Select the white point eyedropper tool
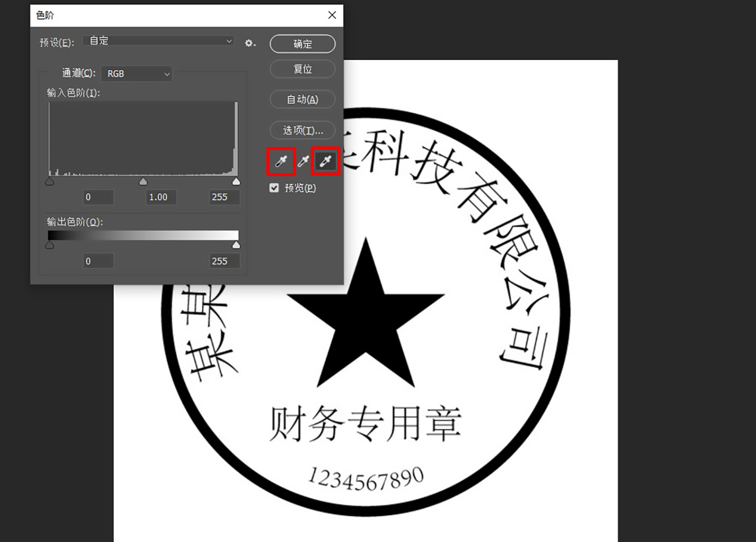 click(x=325, y=162)
